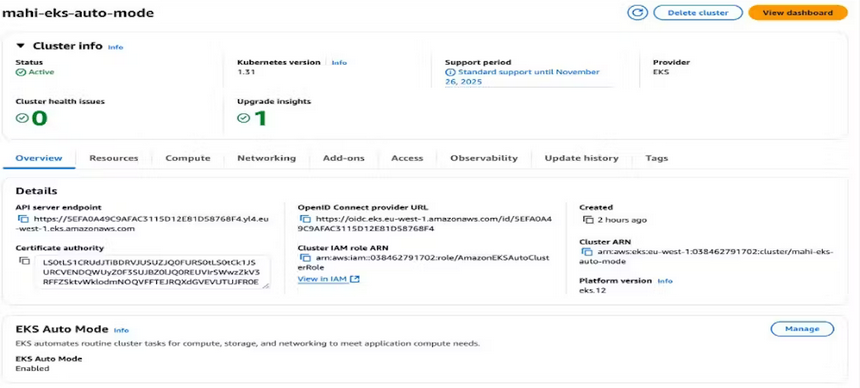Copy the OpenID Connect provider URL icon

pyautogui.click(x=305, y=219)
